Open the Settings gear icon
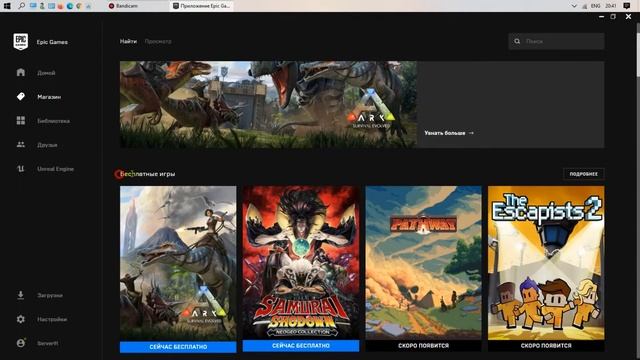 (x=21, y=319)
